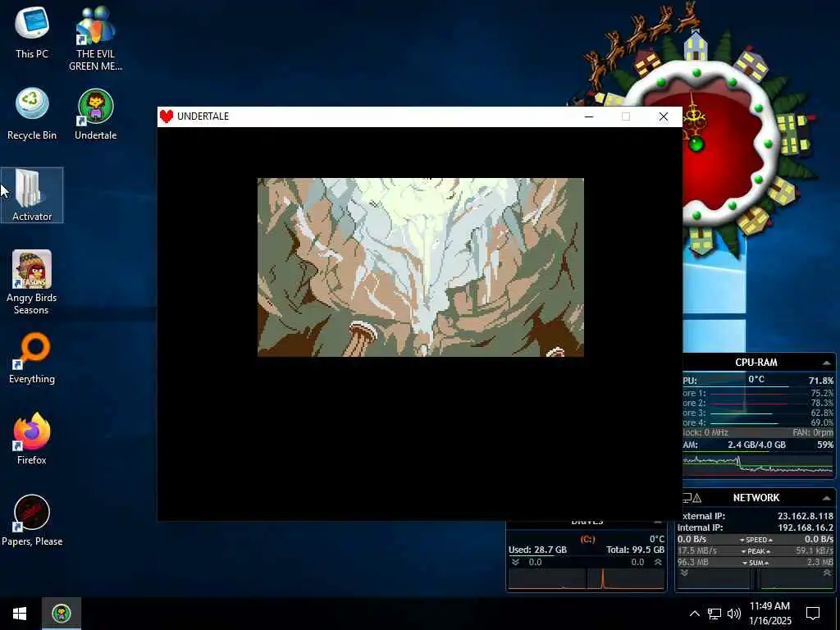Open the volume speaker tray icon

click(x=734, y=614)
